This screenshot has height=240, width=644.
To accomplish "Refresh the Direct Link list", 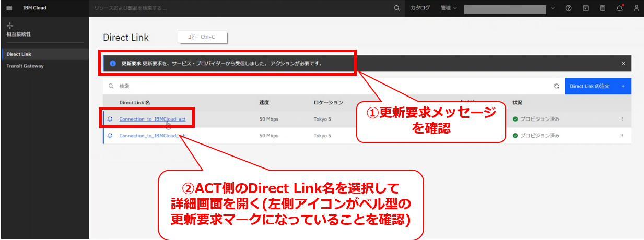I will 557,86.
